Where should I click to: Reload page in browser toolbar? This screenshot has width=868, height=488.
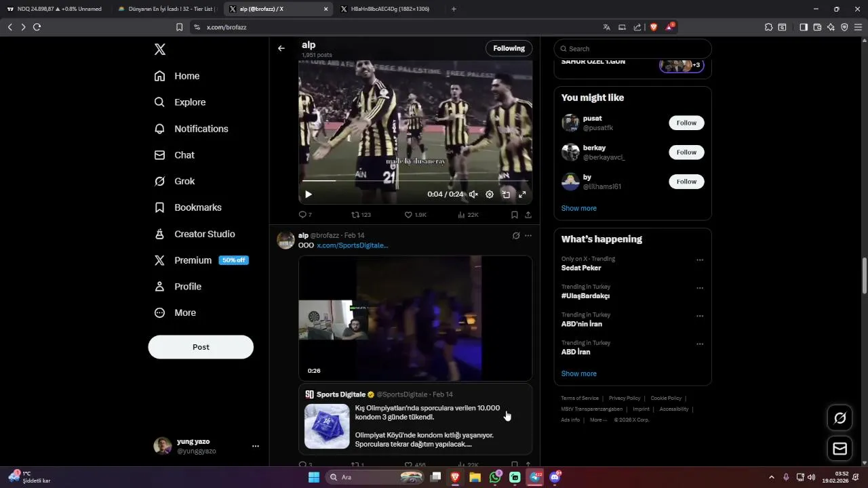(x=37, y=27)
